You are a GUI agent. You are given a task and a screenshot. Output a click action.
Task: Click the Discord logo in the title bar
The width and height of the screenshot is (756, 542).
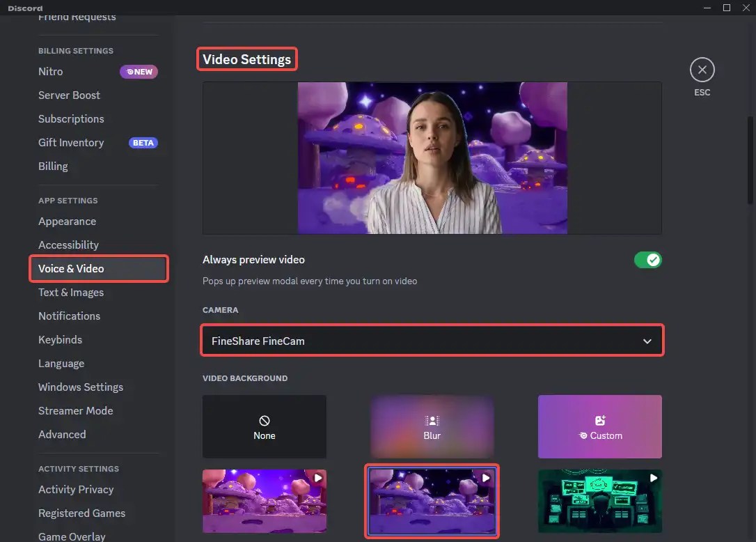(24, 8)
